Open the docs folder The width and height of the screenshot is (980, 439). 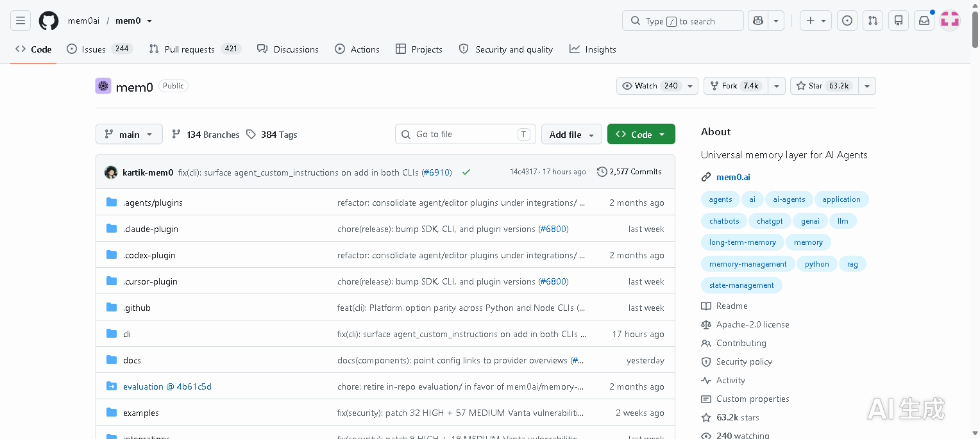[132, 360]
